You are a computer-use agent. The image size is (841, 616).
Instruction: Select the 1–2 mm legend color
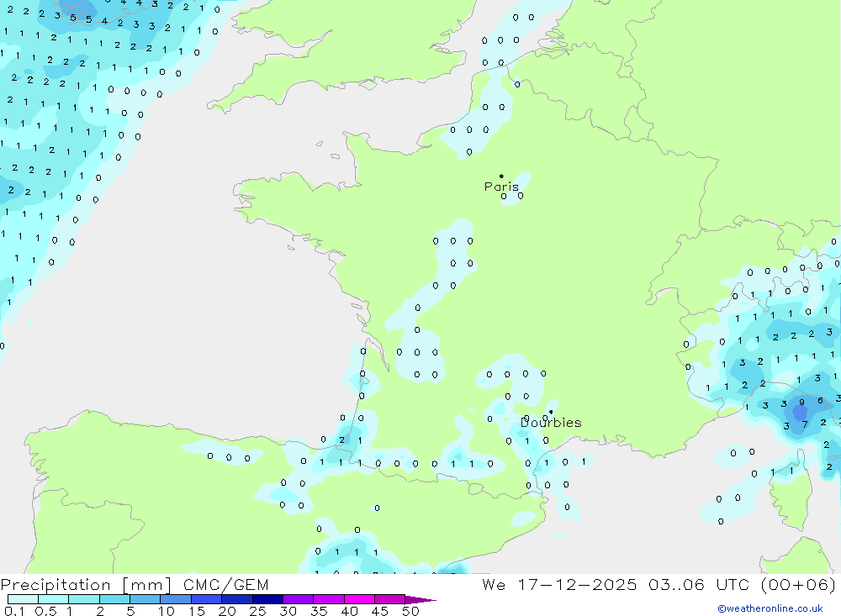(84, 599)
